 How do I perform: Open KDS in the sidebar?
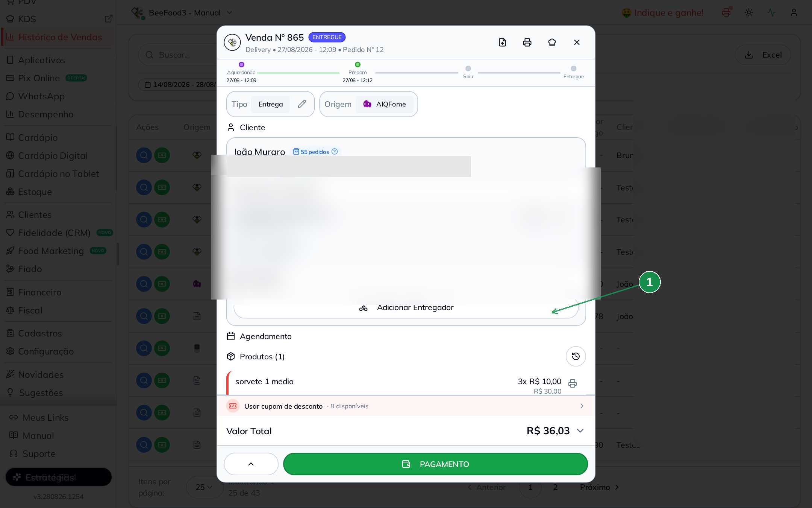(27, 19)
